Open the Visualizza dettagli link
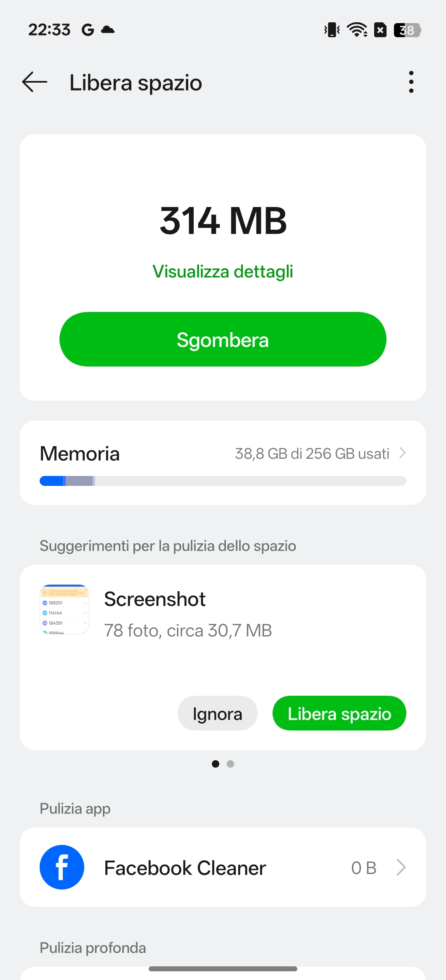The width and height of the screenshot is (446, 980). point(223,271)
